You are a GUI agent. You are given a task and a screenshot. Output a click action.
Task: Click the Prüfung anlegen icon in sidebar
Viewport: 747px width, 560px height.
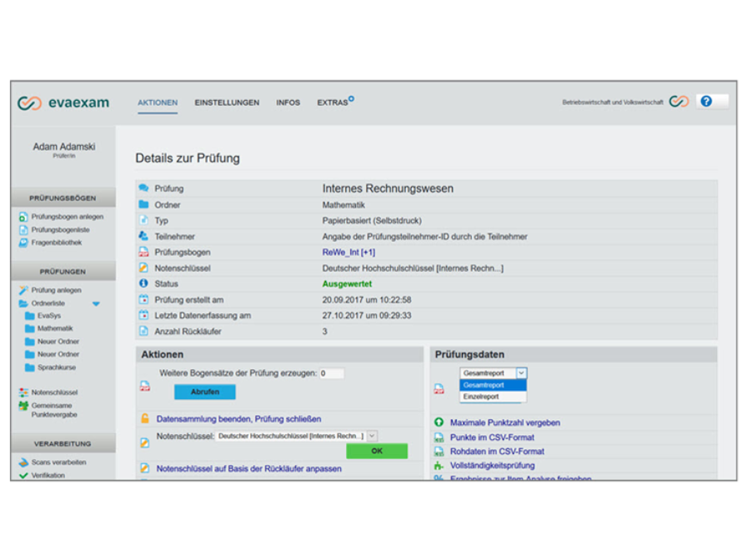23,290
